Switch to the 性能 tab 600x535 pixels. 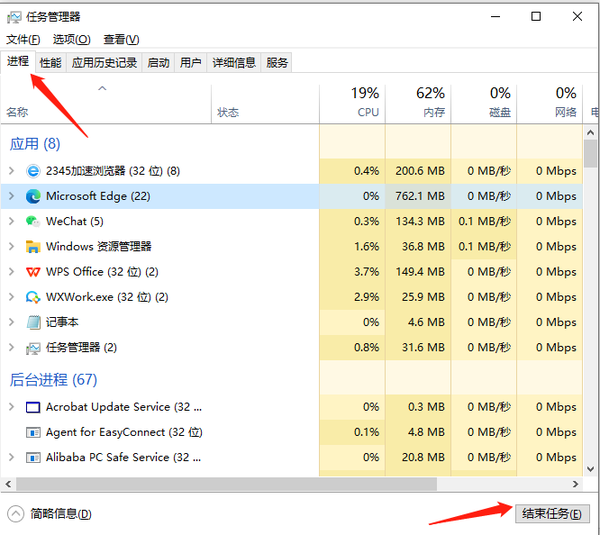51,62
